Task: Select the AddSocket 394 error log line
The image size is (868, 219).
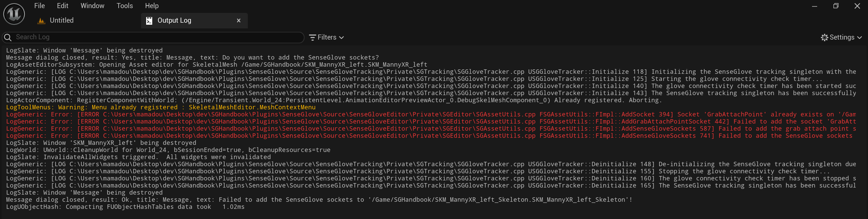Action: point(305,114)
